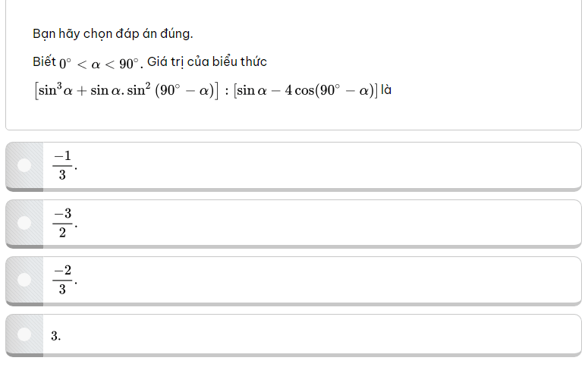Choose the radio button beside −3/2

coord(24,222)
